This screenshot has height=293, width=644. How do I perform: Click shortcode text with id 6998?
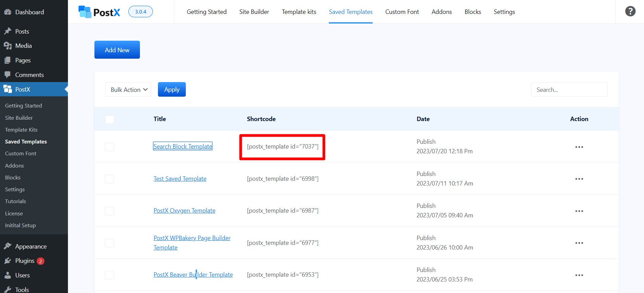tap(283, 179)
